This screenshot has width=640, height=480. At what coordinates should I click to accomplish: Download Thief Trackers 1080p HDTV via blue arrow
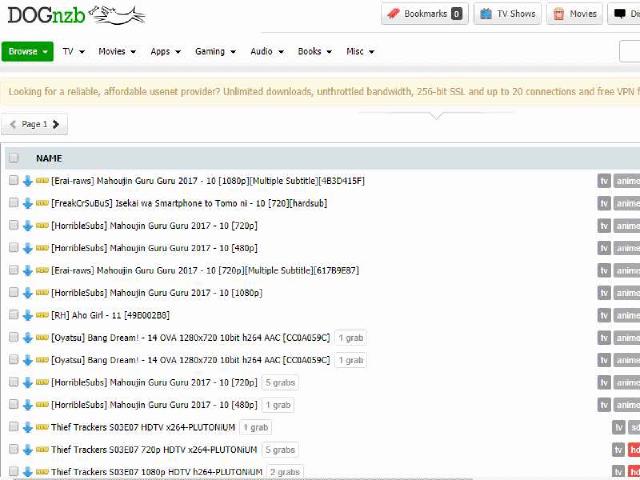27,472
